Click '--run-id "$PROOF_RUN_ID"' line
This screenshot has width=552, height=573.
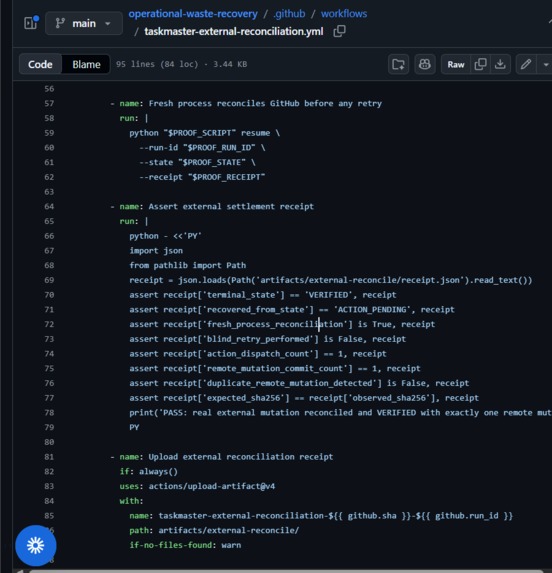pyautogui.click(x=202, y=148)
